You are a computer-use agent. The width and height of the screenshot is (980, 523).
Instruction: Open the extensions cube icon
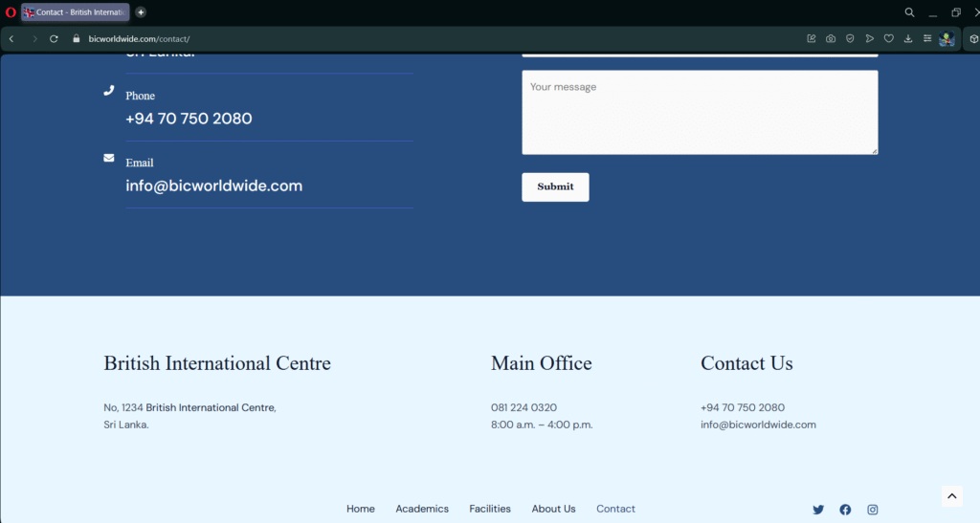pos(973,38)
